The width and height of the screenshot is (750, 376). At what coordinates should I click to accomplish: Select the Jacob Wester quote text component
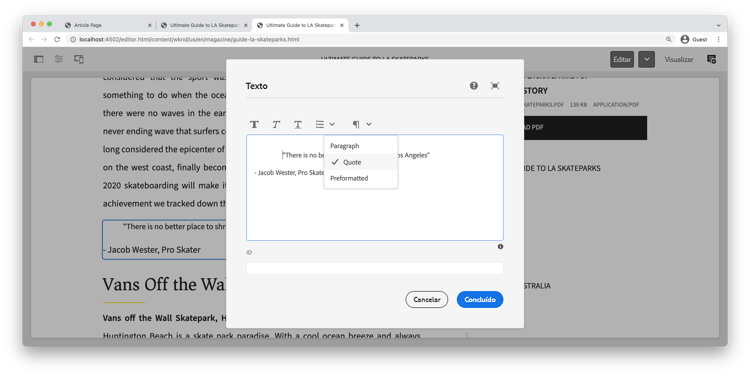(x=164, y=240)
